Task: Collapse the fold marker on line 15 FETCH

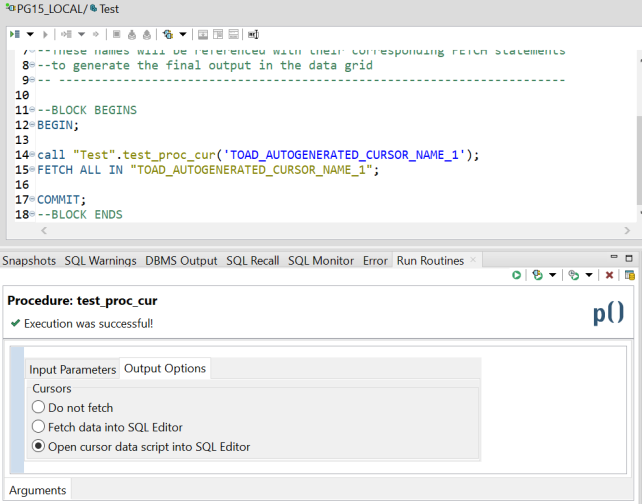Action: [32, 169]
